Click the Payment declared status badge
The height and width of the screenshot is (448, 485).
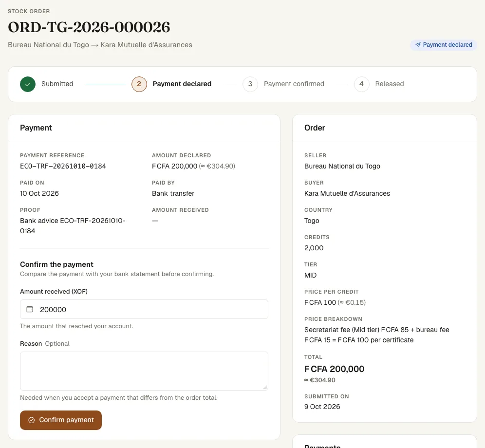click(444, 45)
